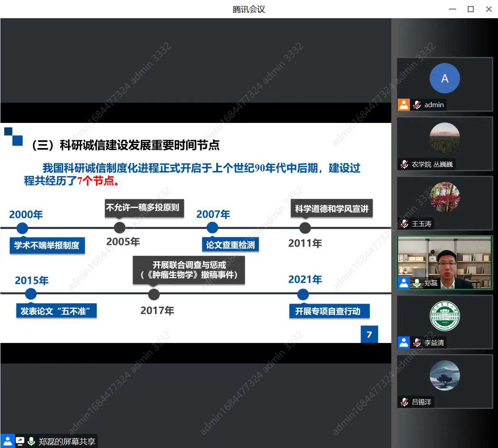Click the 学术不端举报制度 blue label

click(x=47, y=245)
